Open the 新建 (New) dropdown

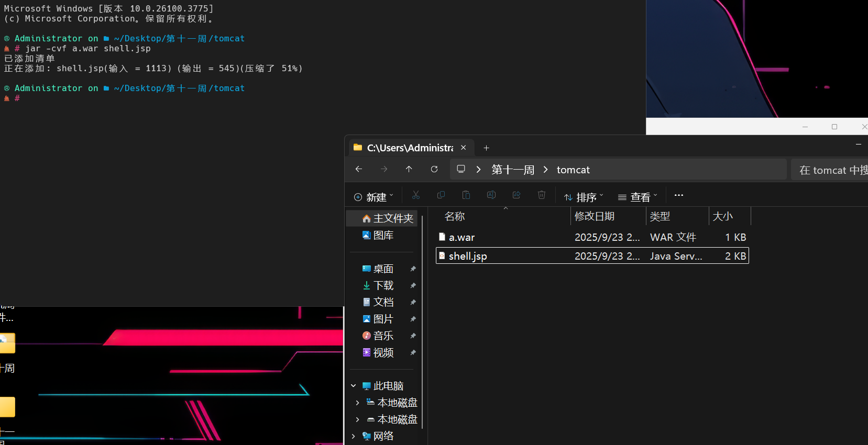pyautogui.click(x=373, y=197)
